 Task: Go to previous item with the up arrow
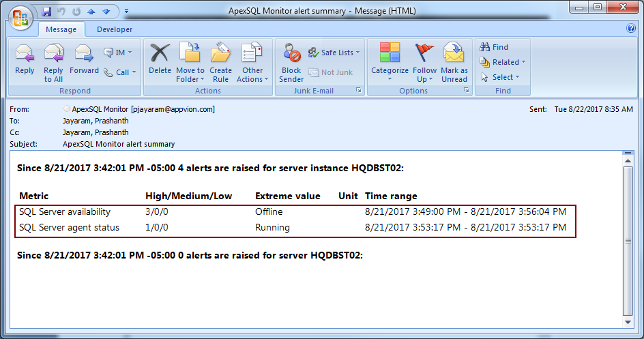(x=91, y=12)
